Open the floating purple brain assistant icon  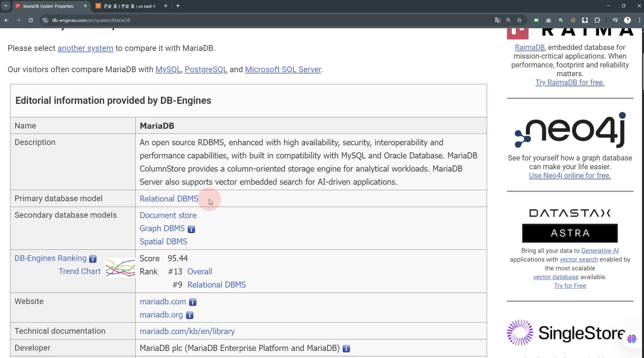632,339
